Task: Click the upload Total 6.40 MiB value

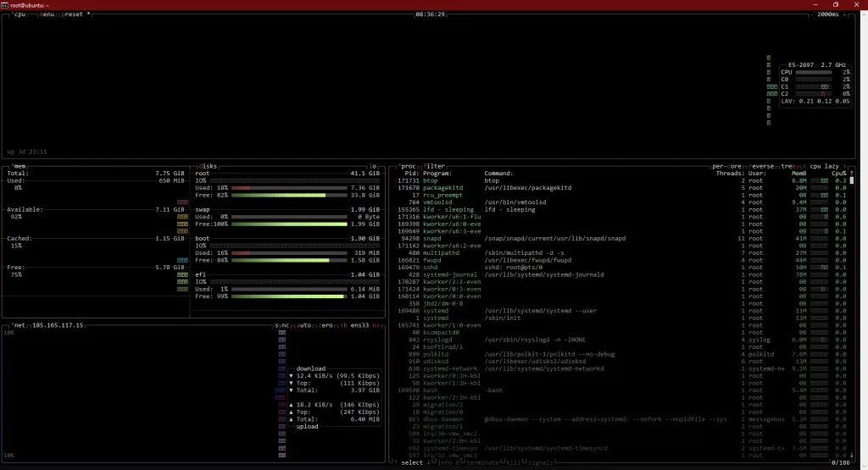Action: click(x=365, y=419)
